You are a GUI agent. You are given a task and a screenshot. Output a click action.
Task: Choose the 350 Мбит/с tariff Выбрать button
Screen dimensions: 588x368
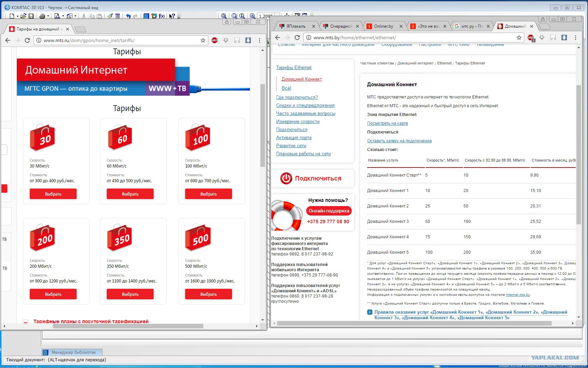click(130, 294)
